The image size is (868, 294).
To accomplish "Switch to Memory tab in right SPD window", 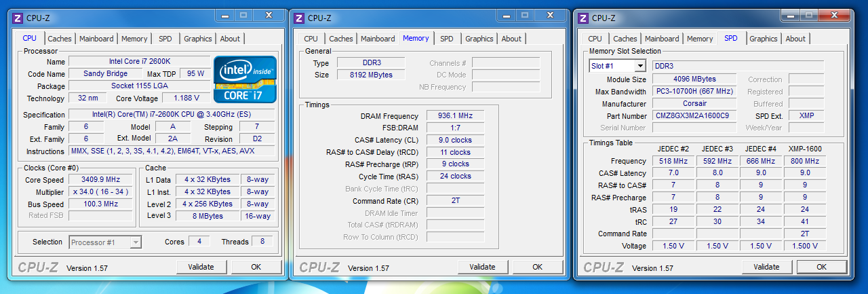I will tap(700, 39).
